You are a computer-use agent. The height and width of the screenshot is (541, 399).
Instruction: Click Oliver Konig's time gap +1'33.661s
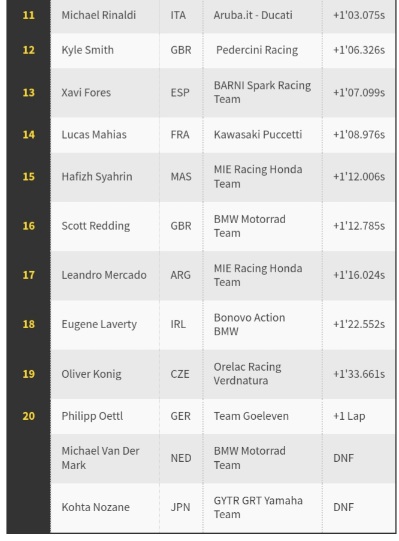359,374
